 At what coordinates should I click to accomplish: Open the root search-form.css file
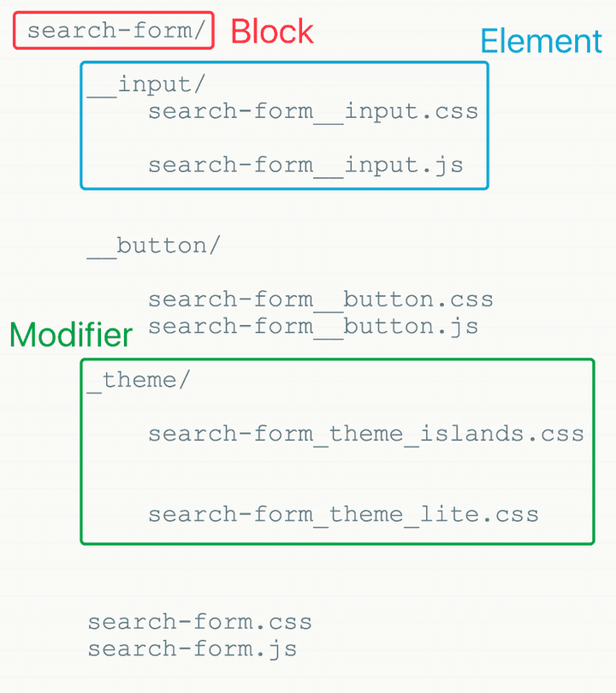[x=199, y=622]
